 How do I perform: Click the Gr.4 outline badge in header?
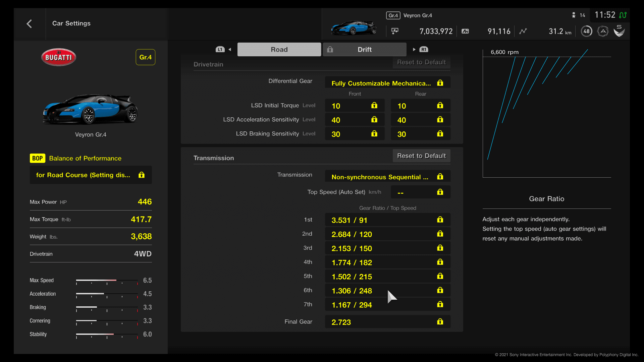point(393,15)
